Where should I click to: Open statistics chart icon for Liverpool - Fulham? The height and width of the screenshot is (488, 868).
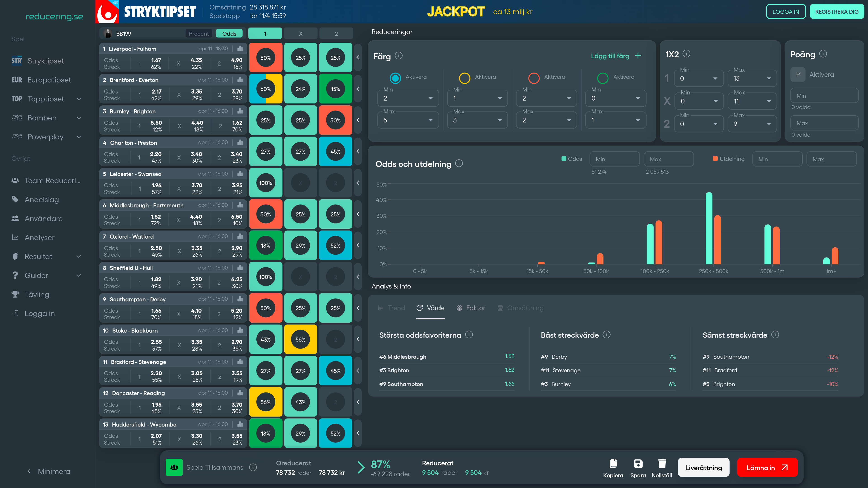pos(240,49)
